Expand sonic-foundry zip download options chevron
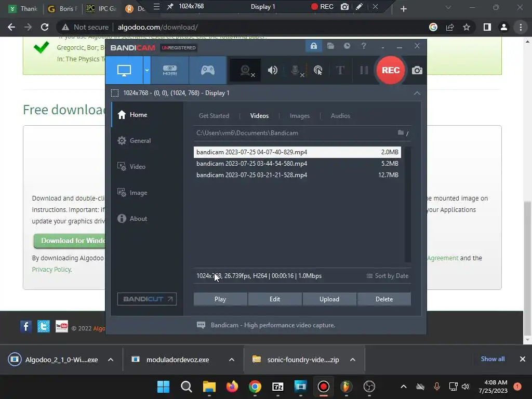532x399 pixels. [353, 360]
